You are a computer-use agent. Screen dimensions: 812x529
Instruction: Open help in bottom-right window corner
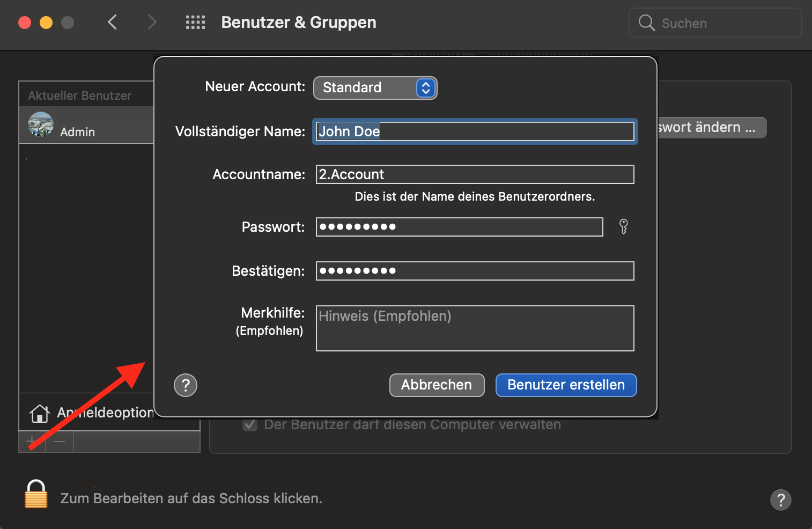[x=780, y=500]
